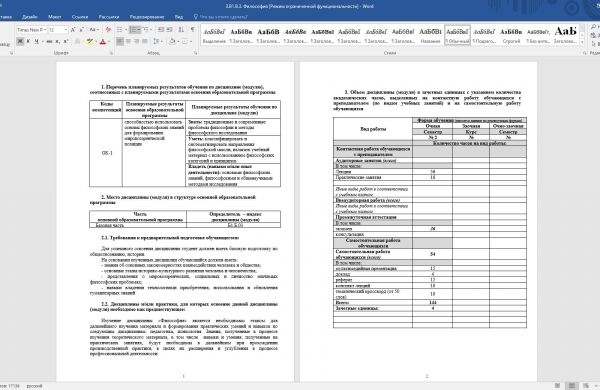Apply the Строгий style
The image size is (600, 390).
point(511,35)
